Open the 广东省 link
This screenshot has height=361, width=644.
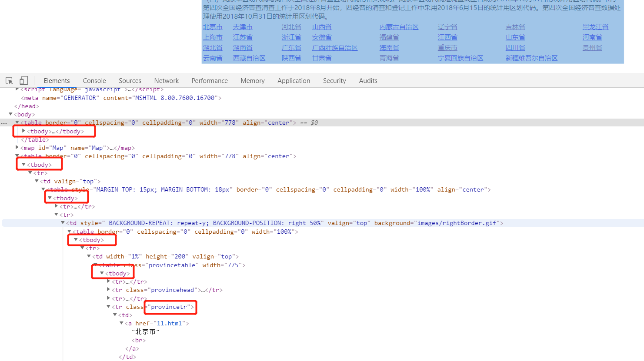291,48
